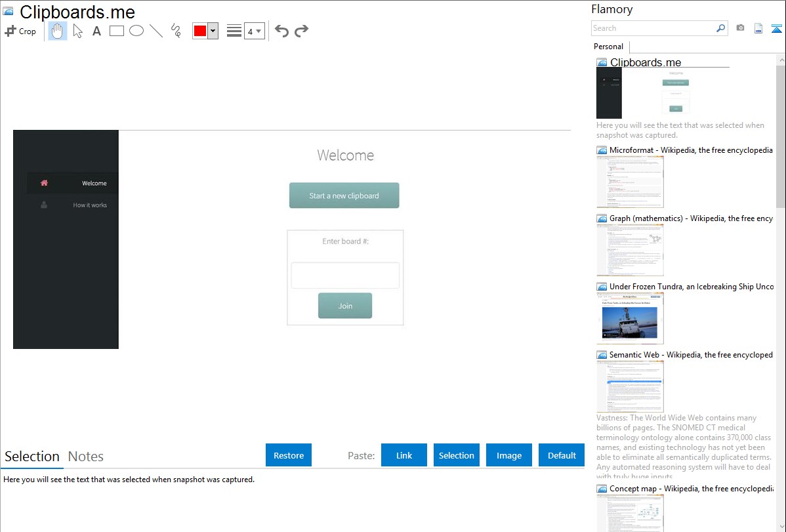Open the Notes tab
786x532 pixels.
[86, 457]
